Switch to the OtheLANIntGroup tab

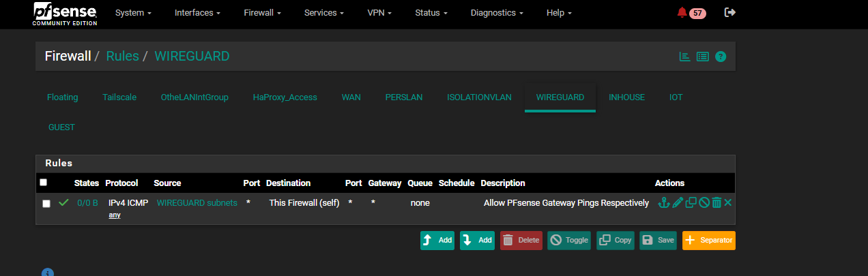pos(194,97)
